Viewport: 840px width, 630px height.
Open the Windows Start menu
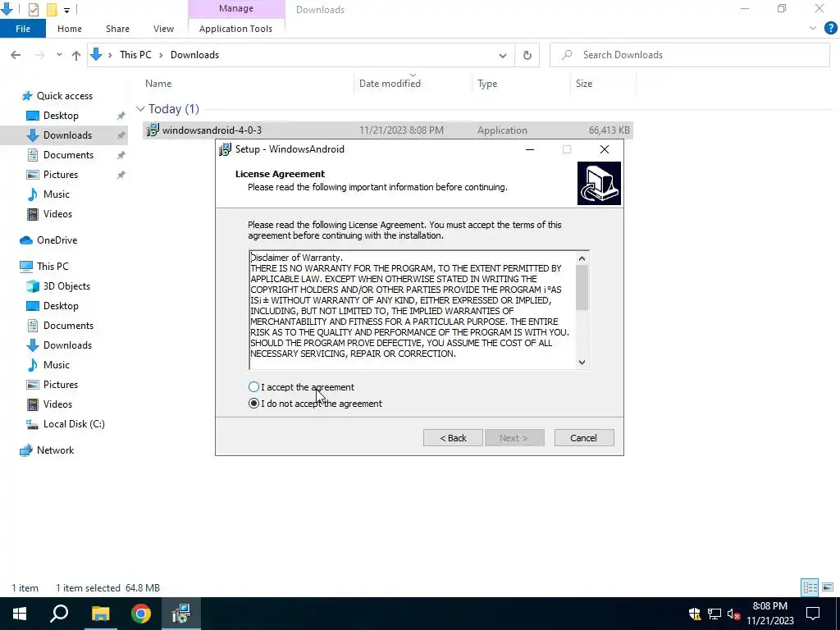point(20,614)
